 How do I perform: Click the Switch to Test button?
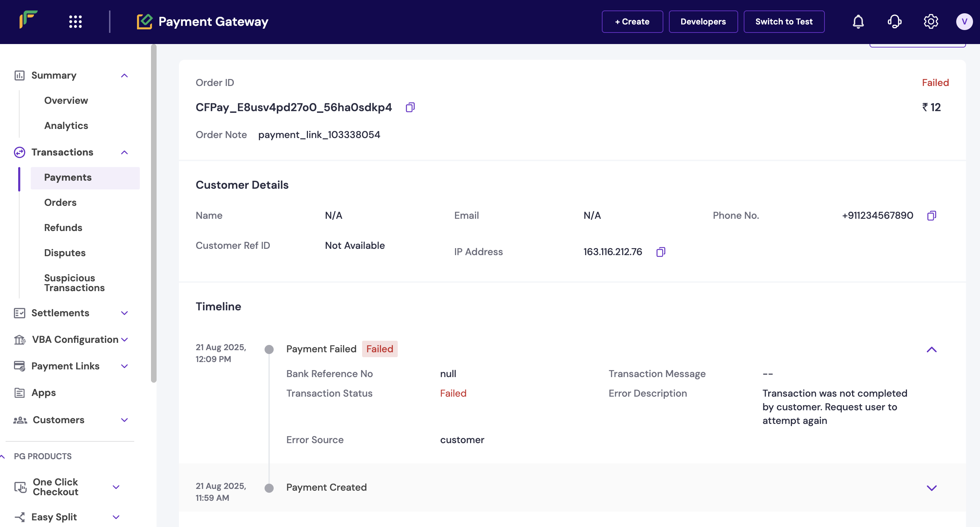pyautogui.click(x=784, y=22)
